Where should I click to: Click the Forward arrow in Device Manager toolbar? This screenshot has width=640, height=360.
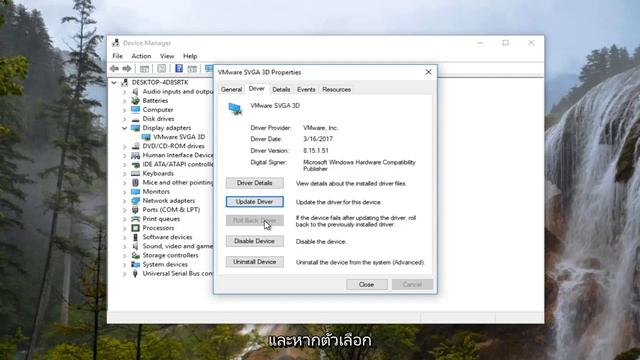[x=127, y=69]
